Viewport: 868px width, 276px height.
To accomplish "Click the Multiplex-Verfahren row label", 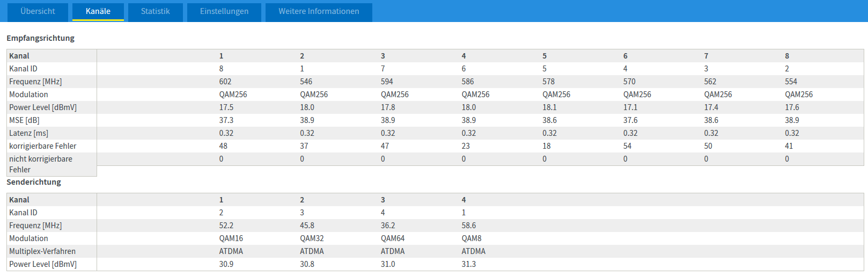I will [x=42, y=251].
